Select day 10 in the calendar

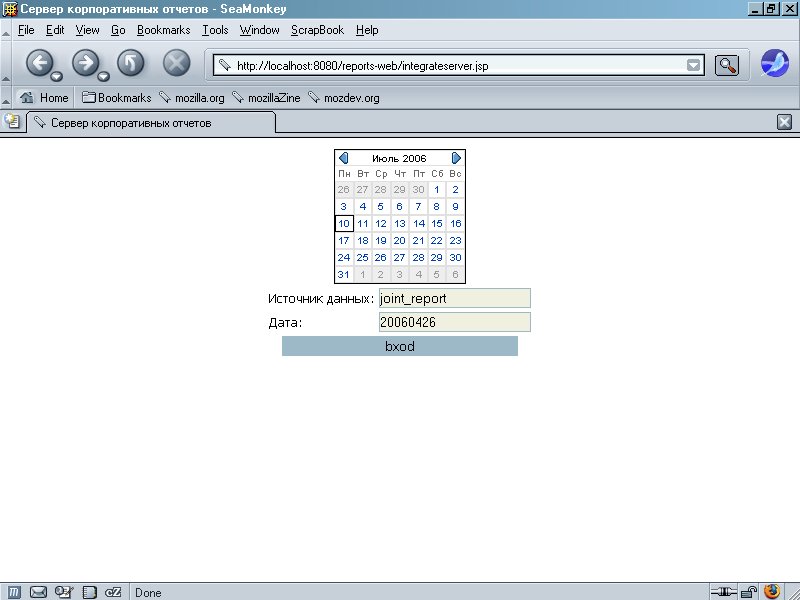click(344, 223)
